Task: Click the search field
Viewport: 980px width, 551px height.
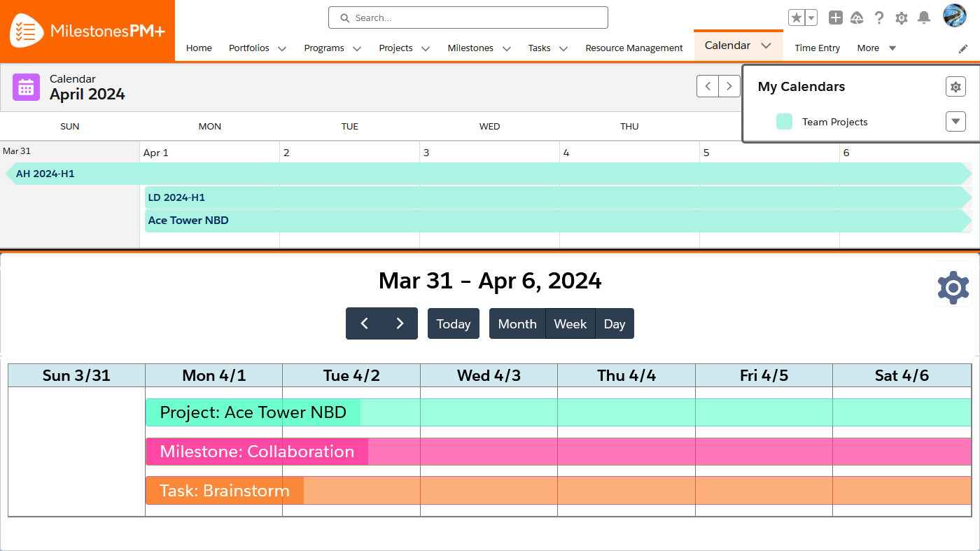Action: pos(468,18)
